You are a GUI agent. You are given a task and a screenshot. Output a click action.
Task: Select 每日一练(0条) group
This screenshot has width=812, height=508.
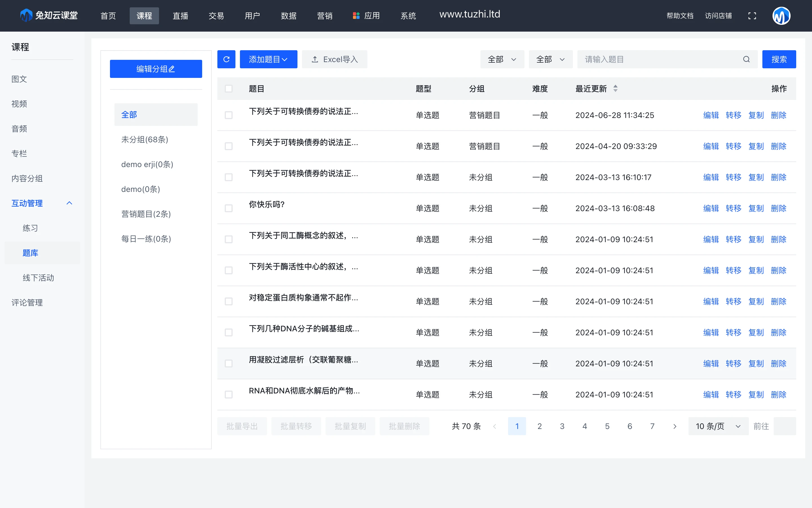pos(156,239)
